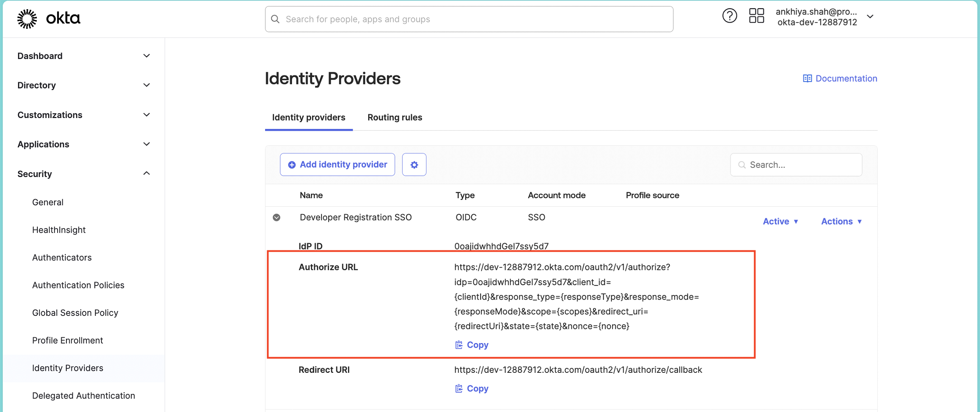The image size is (980, 412).
Task: Open the account menu chevron
Action: [871, 16]
